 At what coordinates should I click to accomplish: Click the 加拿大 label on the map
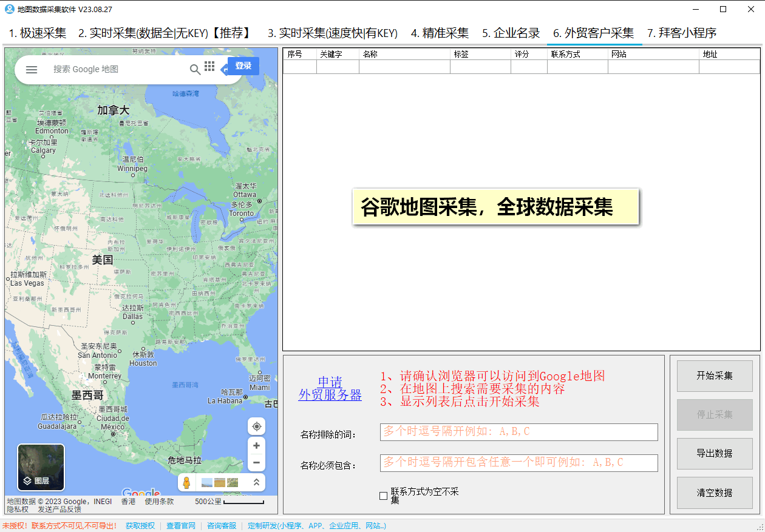114,110
